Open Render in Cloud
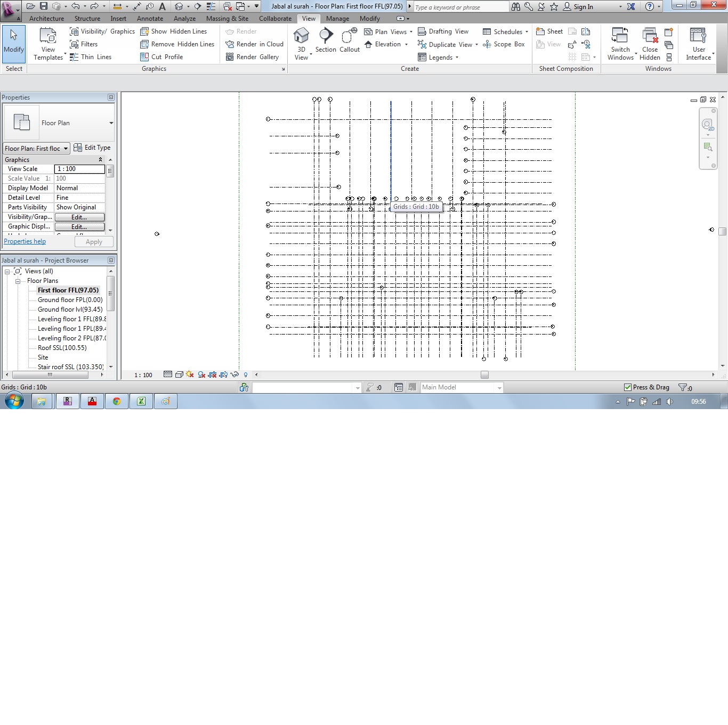728x725 pixels. 255,44
